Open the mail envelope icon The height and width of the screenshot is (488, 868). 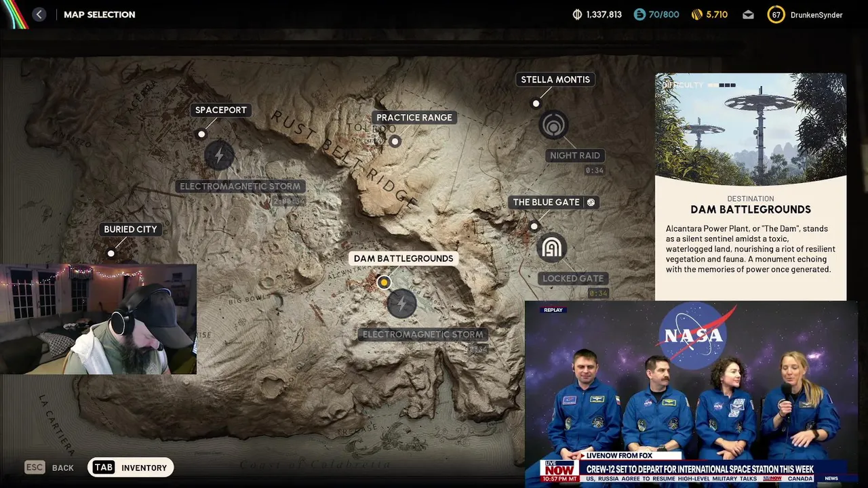tap(748, 14)
